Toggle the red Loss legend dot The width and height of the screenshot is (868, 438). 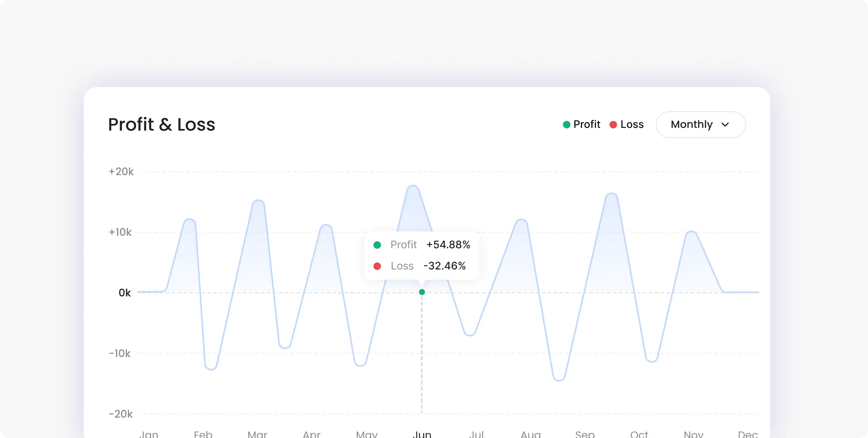pyautogui.click(x=613, y=125)
